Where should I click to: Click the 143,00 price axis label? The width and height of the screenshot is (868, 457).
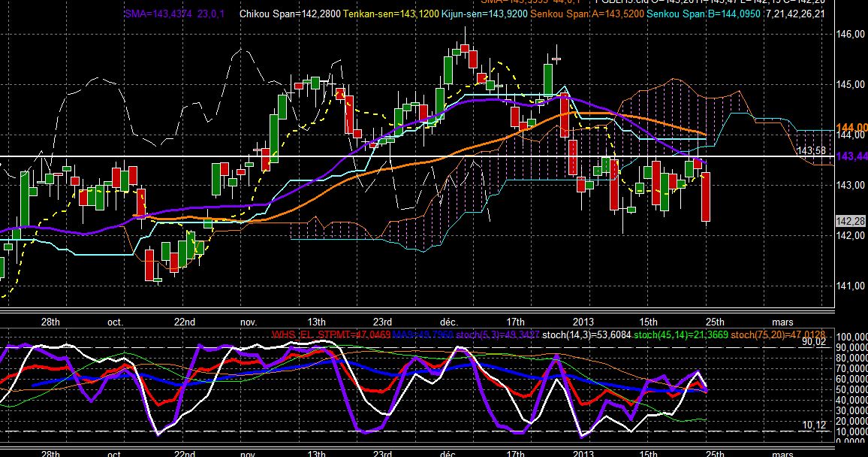click(850, 186)
